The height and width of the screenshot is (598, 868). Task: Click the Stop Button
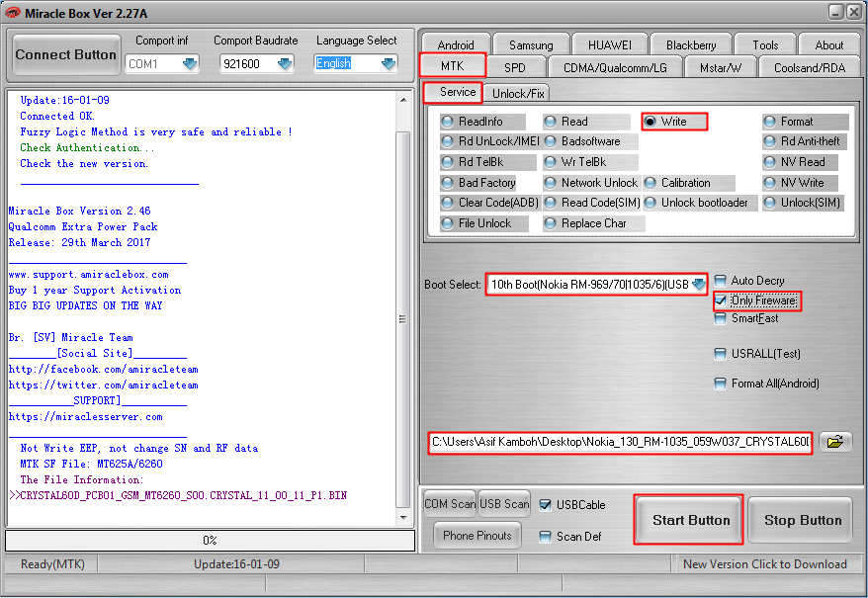click(802, 520)
